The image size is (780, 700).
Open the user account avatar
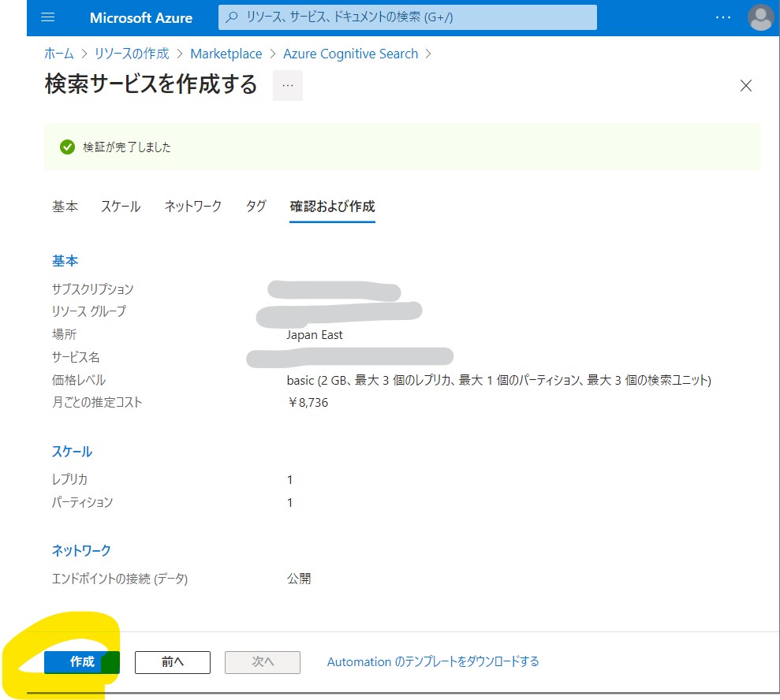coord(760,17)
